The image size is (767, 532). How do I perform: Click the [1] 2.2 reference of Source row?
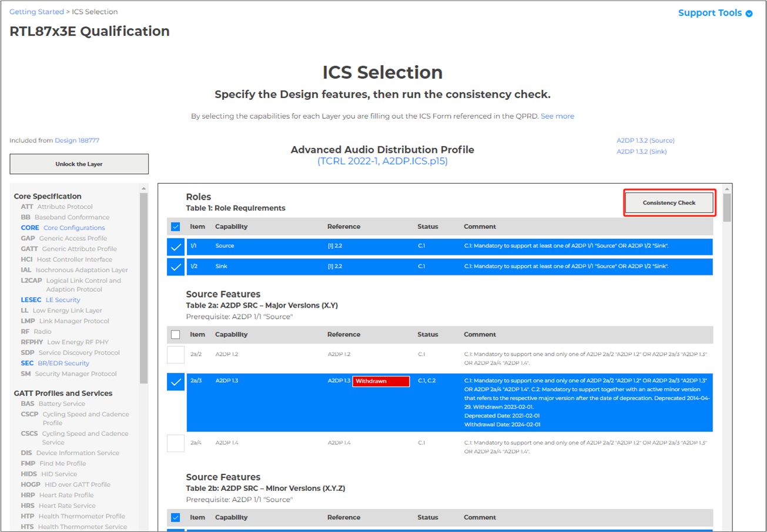[x=335, y=246]
